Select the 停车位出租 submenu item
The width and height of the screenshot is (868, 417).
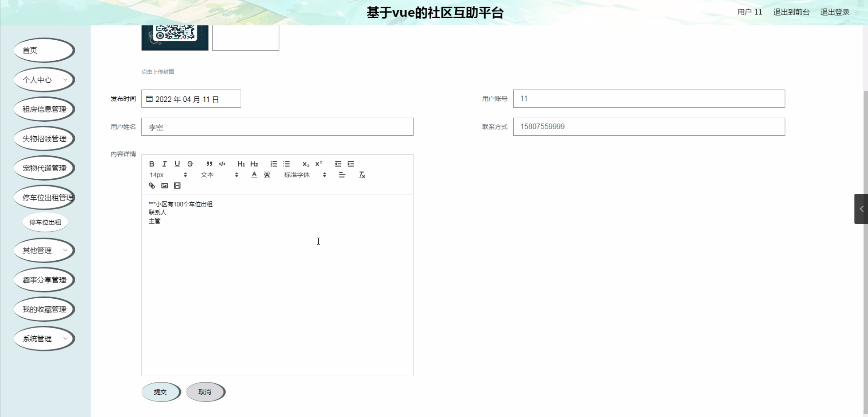(45, 222)
